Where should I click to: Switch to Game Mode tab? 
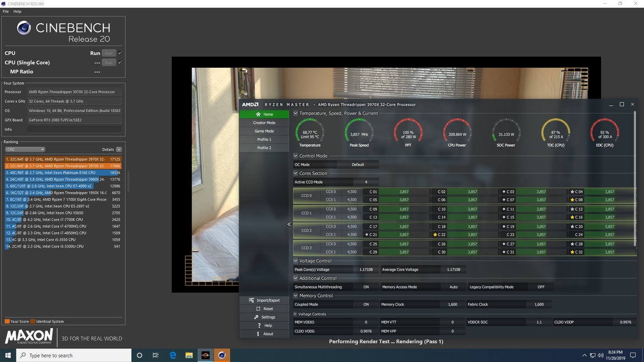(264, 131)
